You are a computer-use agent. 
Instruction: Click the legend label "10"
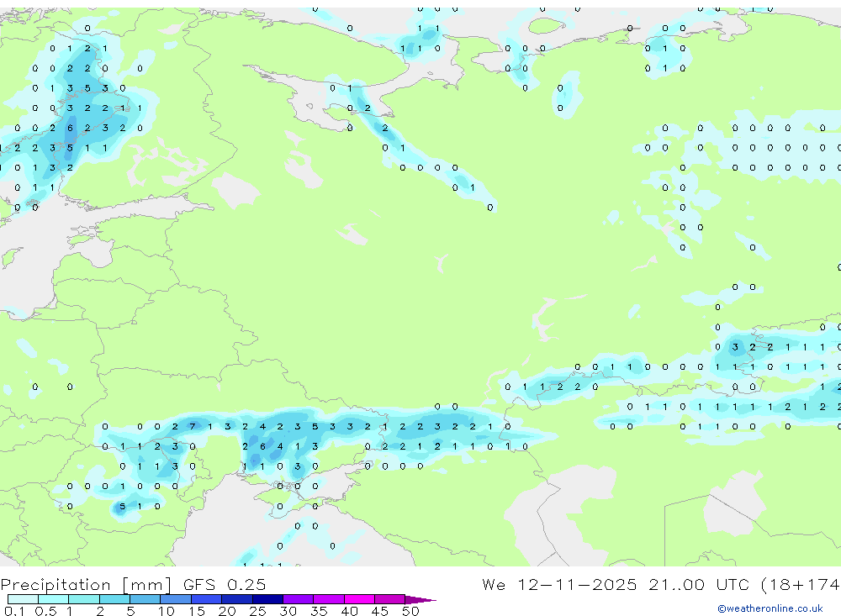tap(167, 611)
